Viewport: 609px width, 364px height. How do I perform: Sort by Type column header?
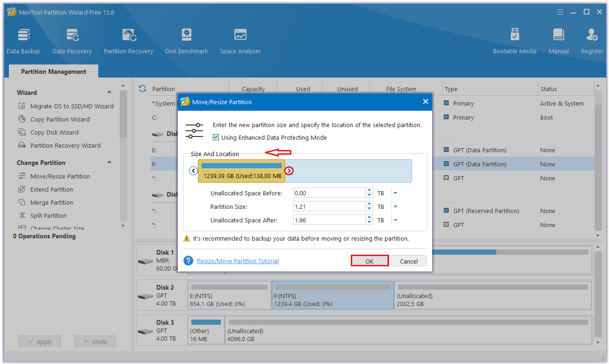pos(451,89)
